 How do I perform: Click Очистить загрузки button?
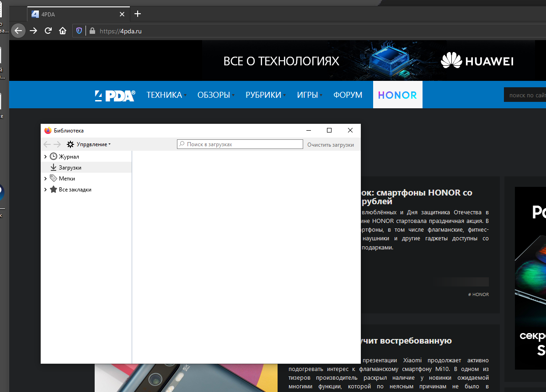point(331,145)
